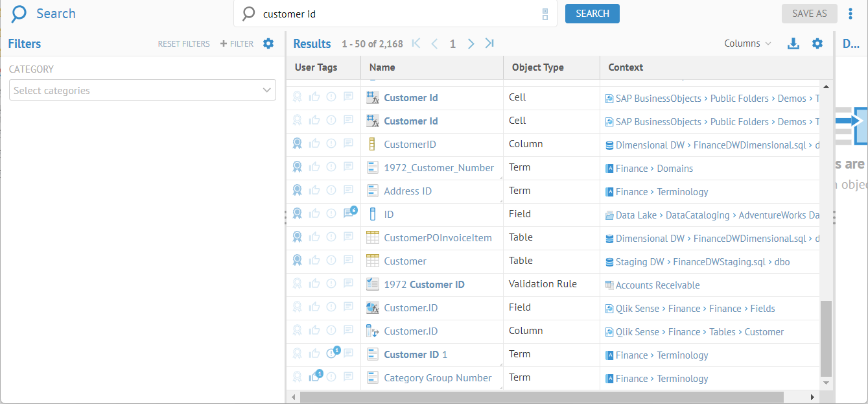
Task: Open the Columns dropdown
Action: click(747, 43)
